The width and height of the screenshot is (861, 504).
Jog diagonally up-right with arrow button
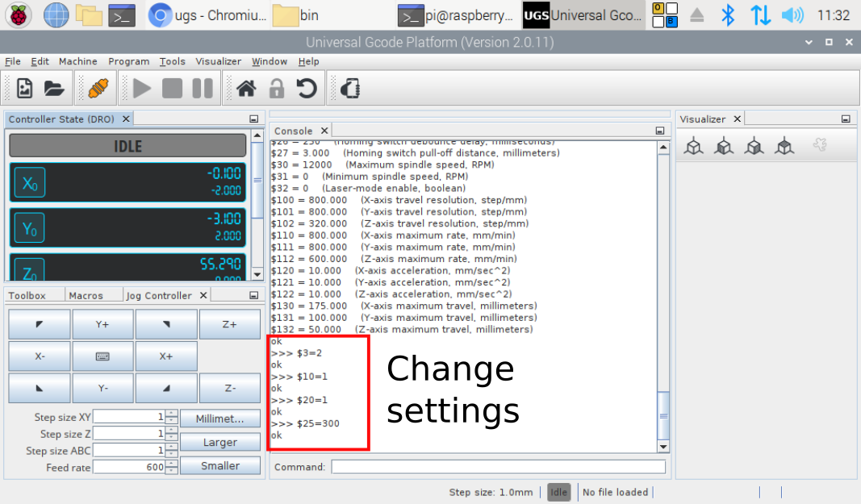[x=166, y=324]
